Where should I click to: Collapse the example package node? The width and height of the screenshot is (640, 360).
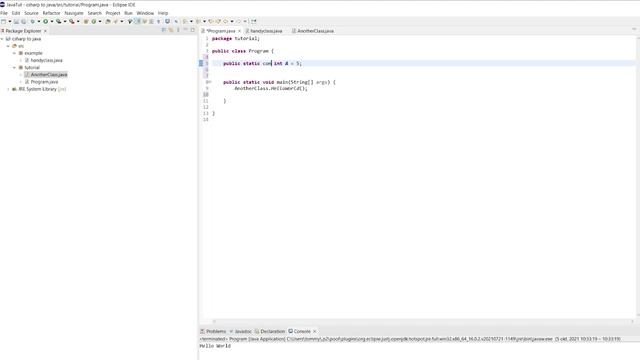(x=14, y=53)
